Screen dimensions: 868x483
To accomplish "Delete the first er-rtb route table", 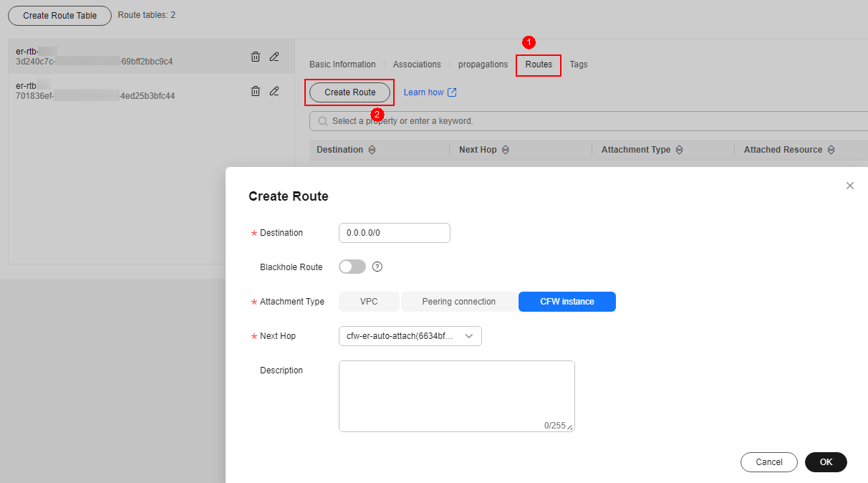I will [x=256, y=57].
